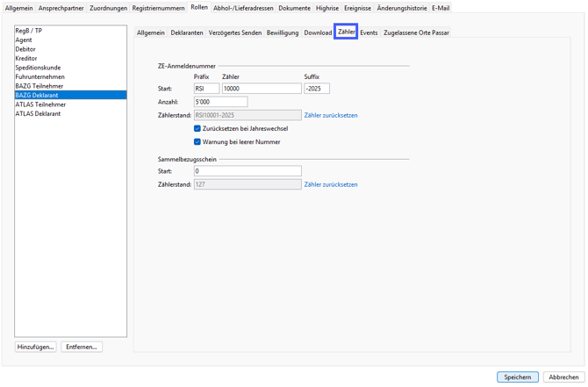
Task: Go to the Registriernummern tab
Action: [x=158, y=8]
